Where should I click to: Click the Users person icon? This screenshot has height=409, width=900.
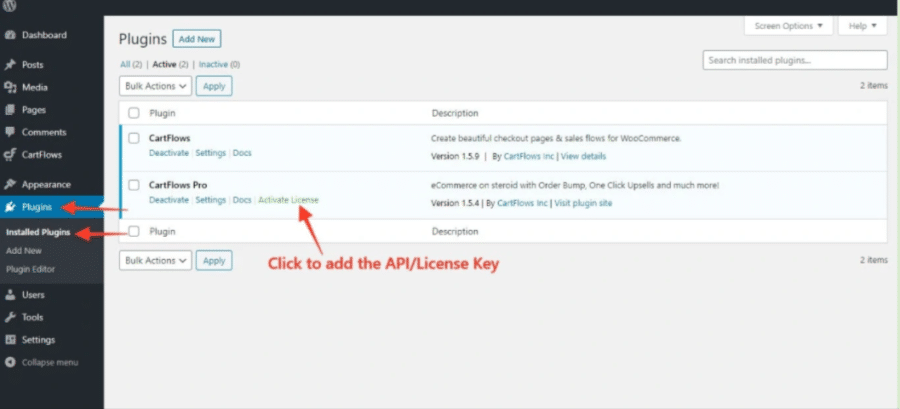10,295
